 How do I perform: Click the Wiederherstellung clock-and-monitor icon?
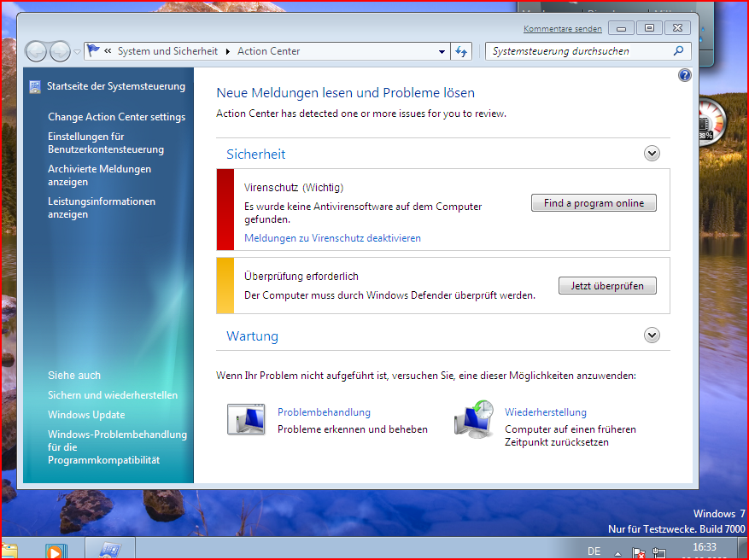tap(474, 420)
